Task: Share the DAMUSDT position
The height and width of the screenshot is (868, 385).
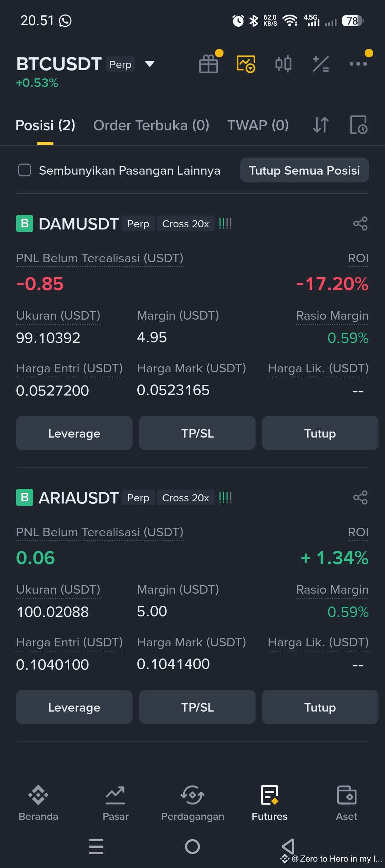Action: point(360,223)
